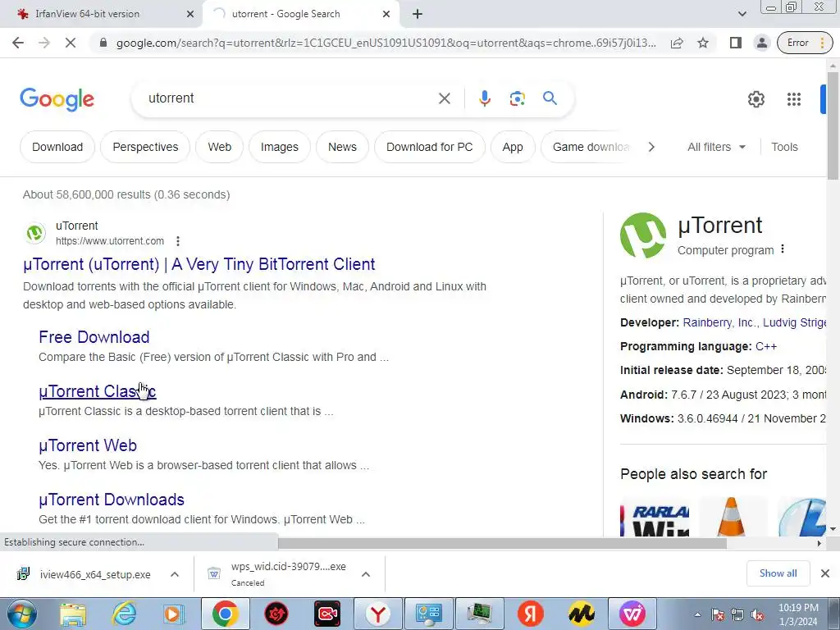Open the Tools search option
840x630 pixels.
click(x=784, y=147)
